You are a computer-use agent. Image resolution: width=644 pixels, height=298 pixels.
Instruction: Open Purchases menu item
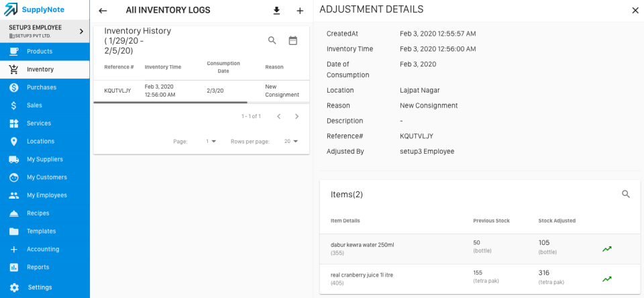45,87
